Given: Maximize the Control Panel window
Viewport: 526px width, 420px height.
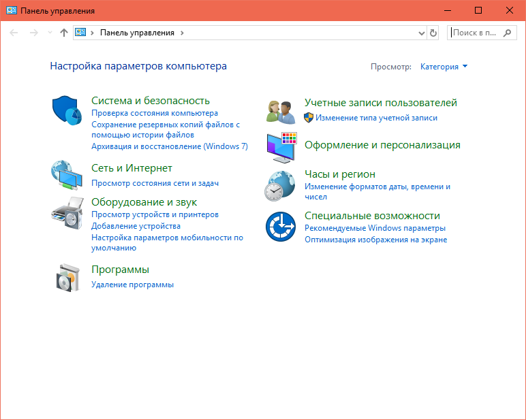Looking at the screenshot, I should pos(478,10).
